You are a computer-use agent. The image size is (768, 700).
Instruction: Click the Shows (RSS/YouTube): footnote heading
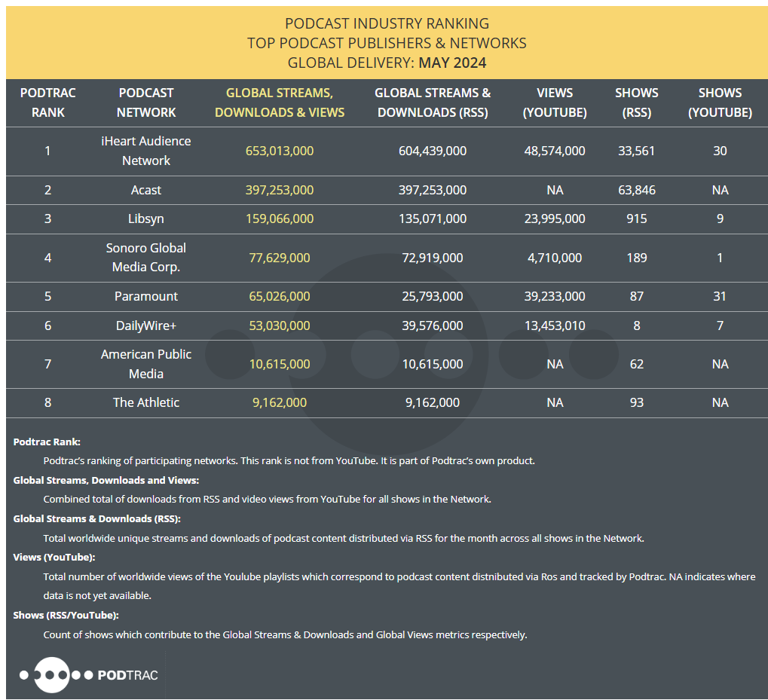pyautogui.click(x=66, y=615)
